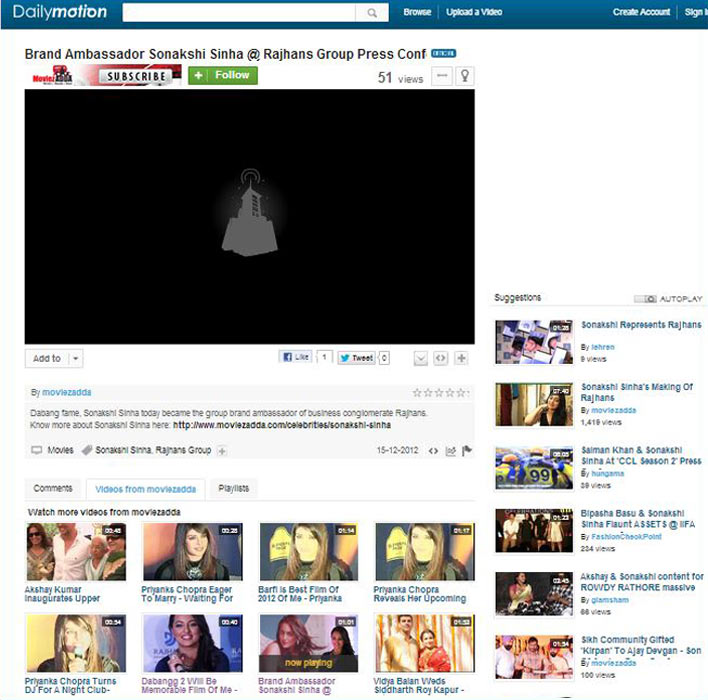Open the Add to dropdown arrow

[75, 359]
